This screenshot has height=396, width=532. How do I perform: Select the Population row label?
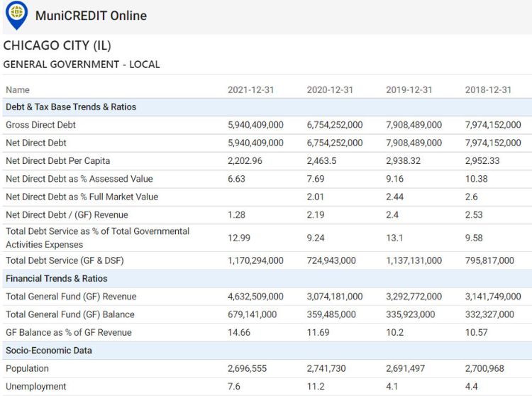(27, 368)
